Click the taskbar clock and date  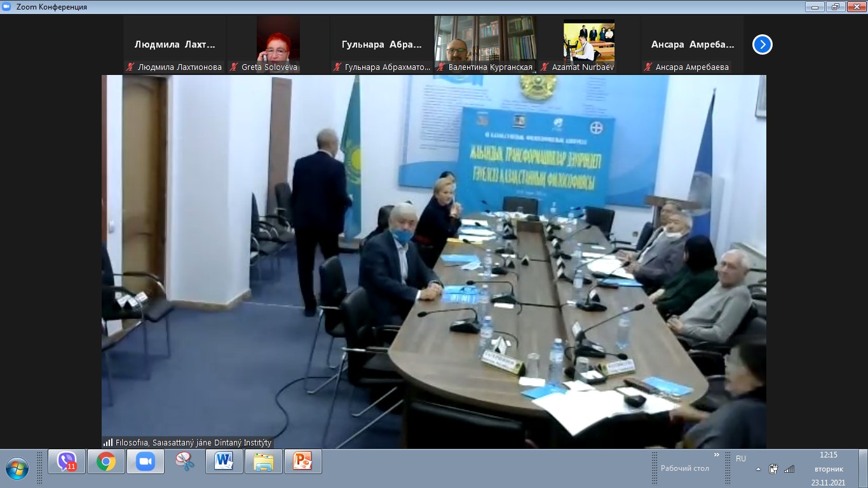click(828, 469)
